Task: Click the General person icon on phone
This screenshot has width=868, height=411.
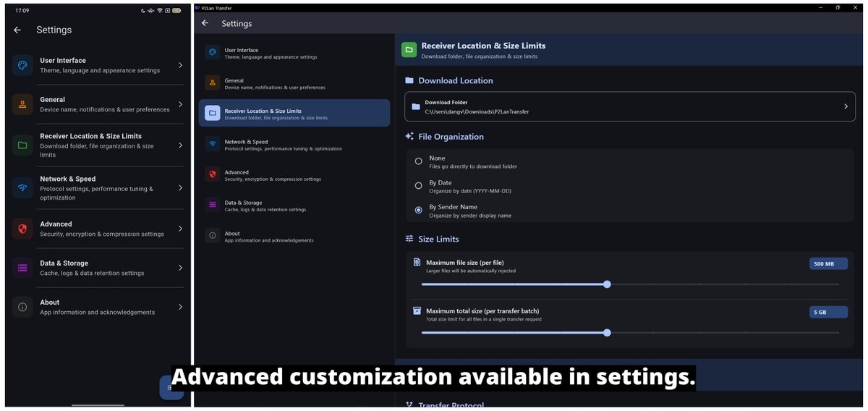Action: [x=22, y=104]
